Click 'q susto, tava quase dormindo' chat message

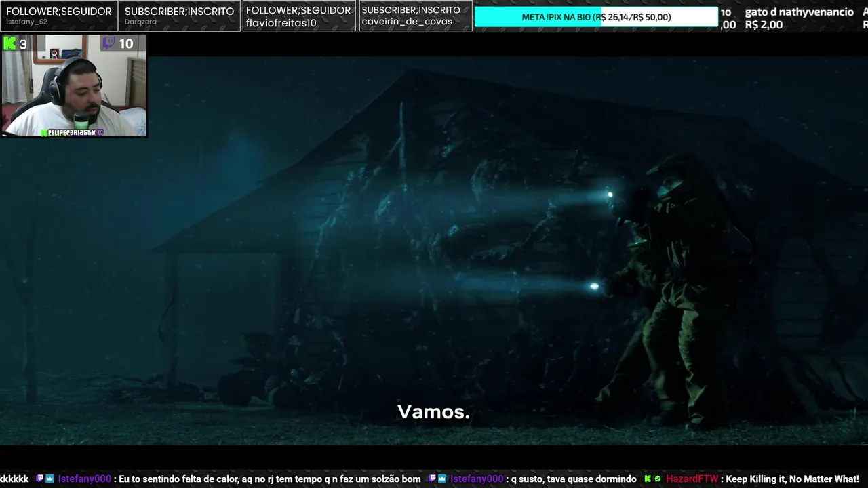coord(574,479)
